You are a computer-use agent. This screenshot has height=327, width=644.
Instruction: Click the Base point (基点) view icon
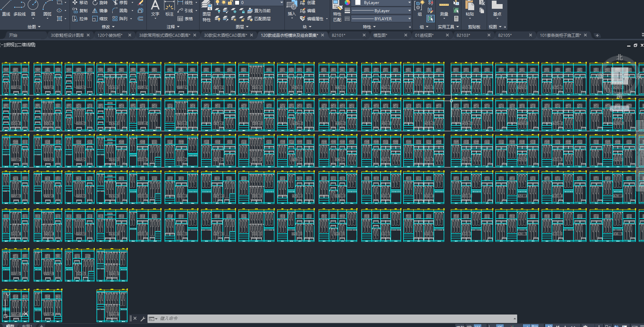click(x=497, y=8)
